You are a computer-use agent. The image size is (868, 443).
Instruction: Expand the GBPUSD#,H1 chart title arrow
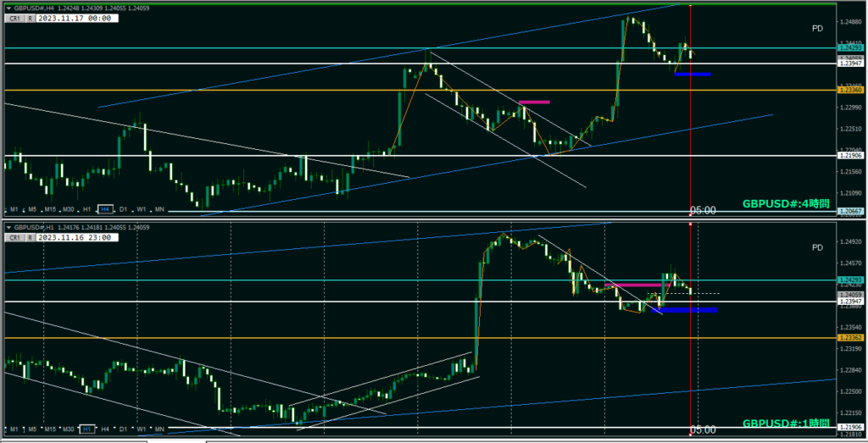pos(8,227)
